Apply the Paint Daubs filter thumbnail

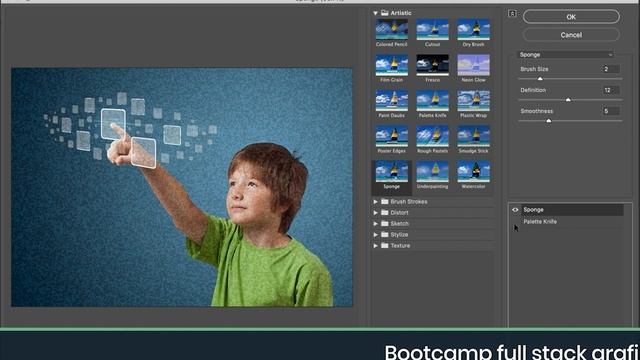391,100
